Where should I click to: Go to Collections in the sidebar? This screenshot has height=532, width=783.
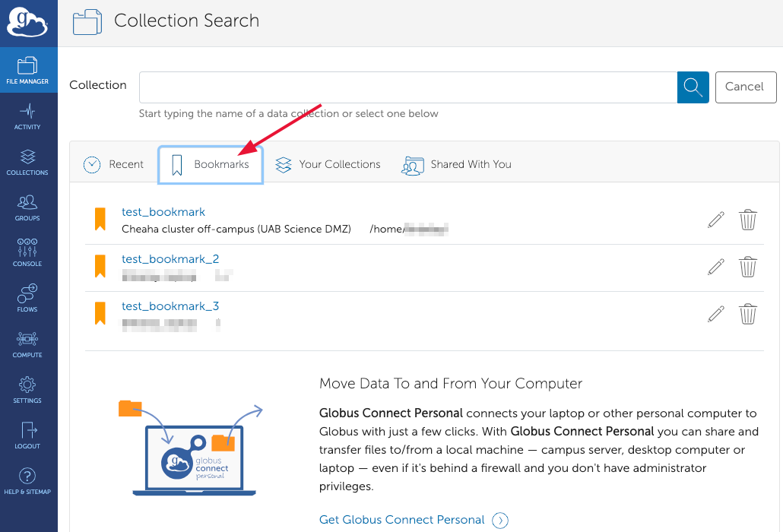click(x=27, y=162)
